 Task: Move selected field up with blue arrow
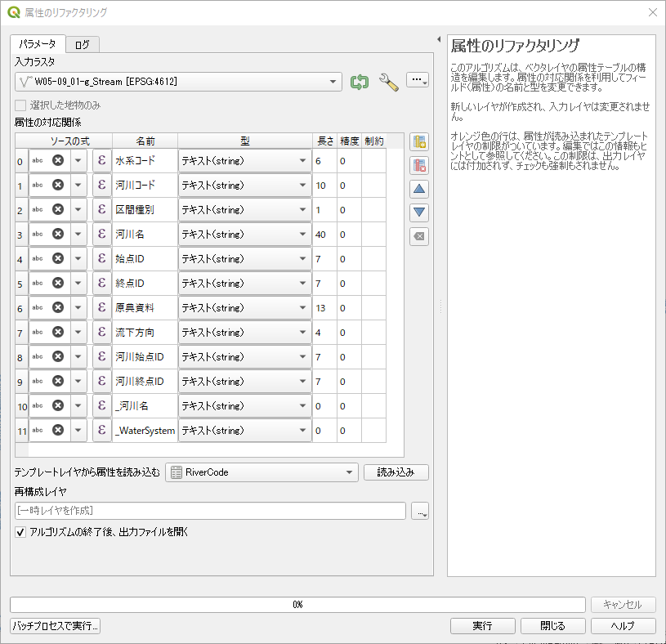click(419, 190)
